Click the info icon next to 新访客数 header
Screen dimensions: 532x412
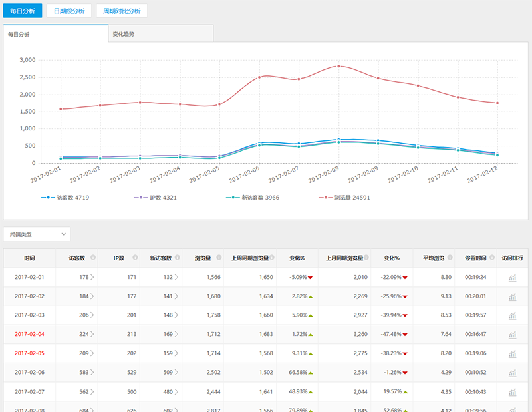click(x=178, y=258)
